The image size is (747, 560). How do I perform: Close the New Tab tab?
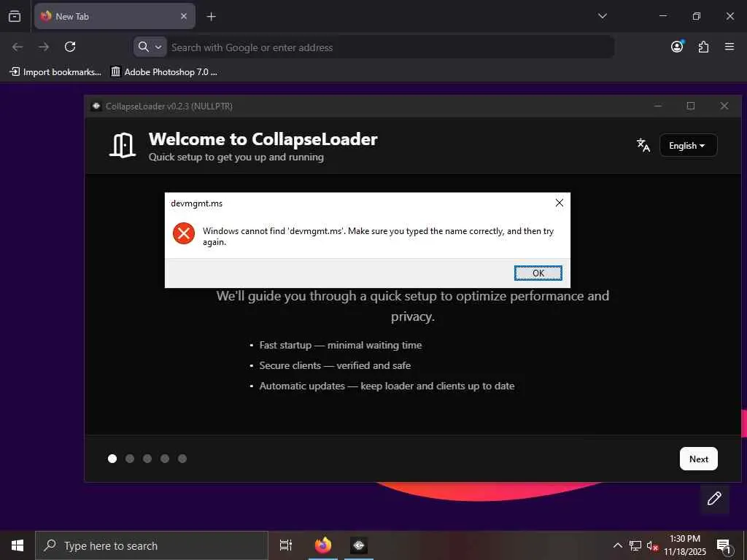[184, 16]
